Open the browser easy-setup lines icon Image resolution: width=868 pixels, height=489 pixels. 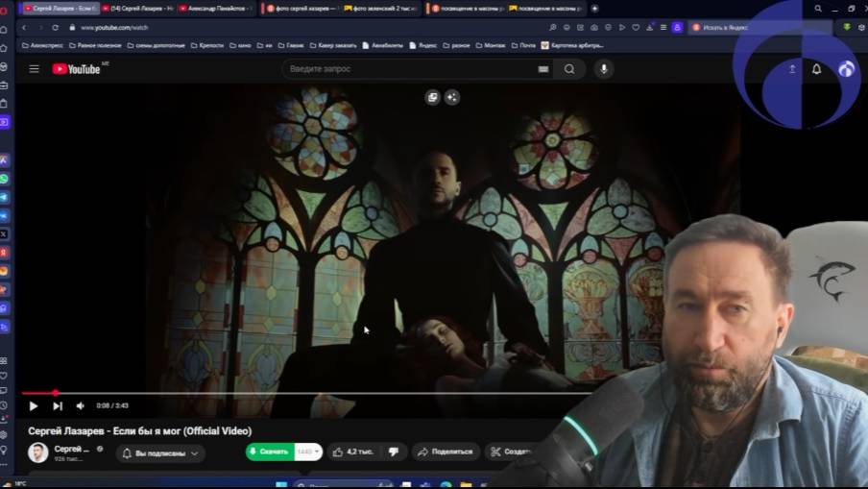click(x=663, y=27)
